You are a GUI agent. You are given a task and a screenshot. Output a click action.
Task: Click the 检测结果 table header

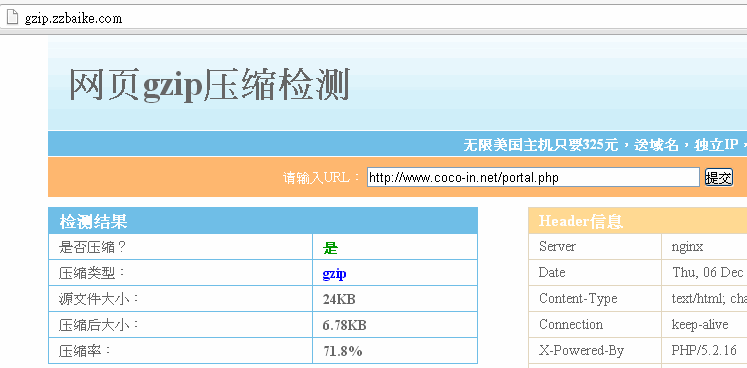(x=263, y=221)
